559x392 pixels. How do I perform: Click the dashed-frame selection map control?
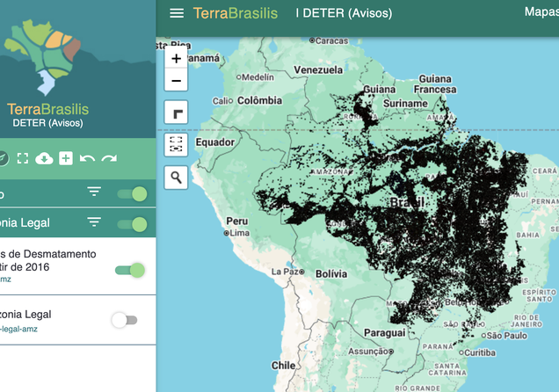click(176, 144)
